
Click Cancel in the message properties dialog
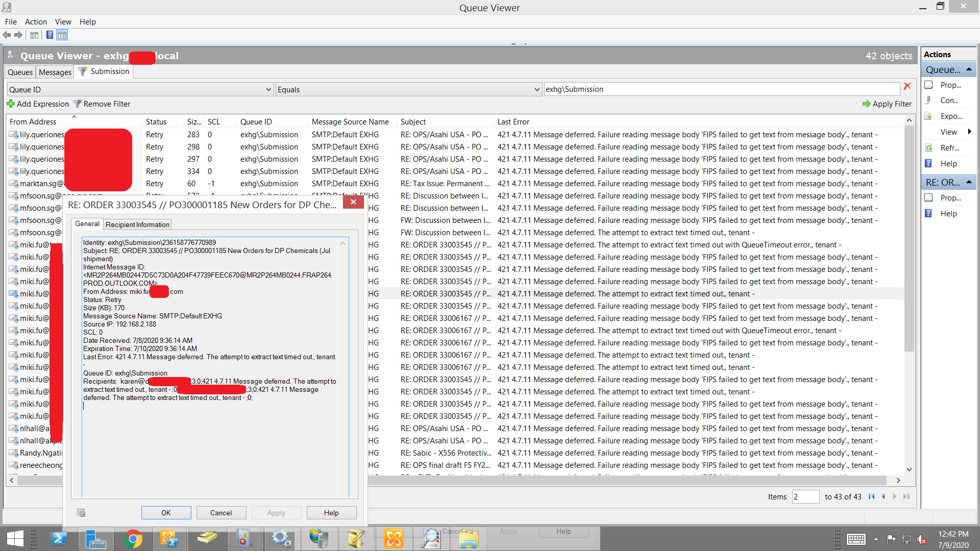coord(221,513)
